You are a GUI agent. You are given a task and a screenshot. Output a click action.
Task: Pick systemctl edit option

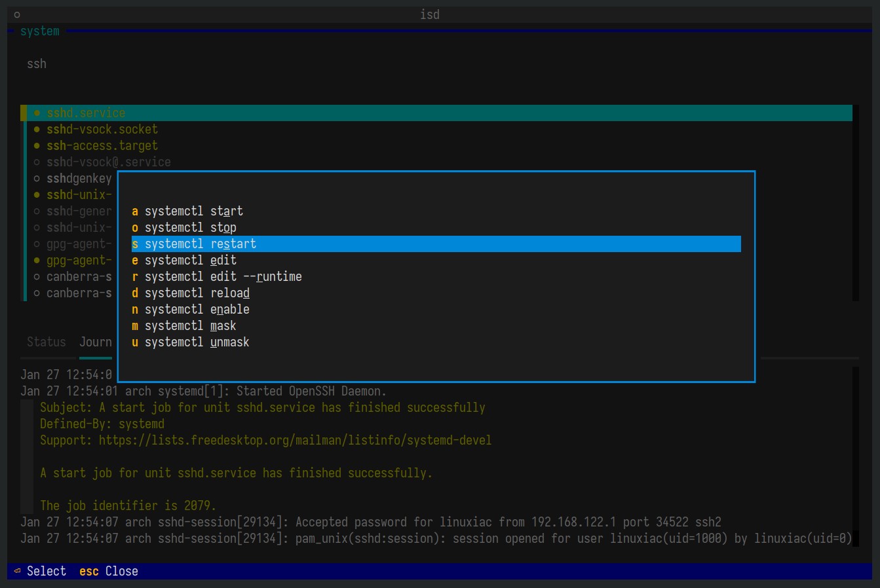436,260
